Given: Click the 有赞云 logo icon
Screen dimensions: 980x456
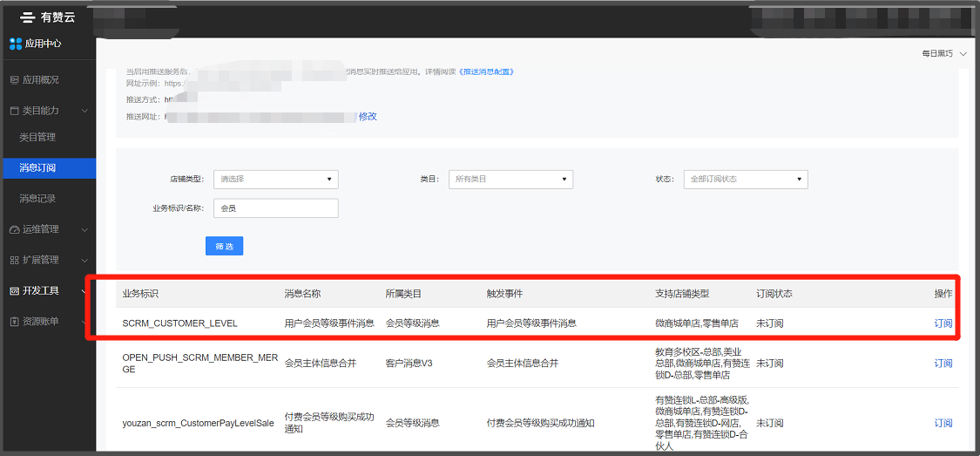Looking at the screenshot, I should (28, 17).
